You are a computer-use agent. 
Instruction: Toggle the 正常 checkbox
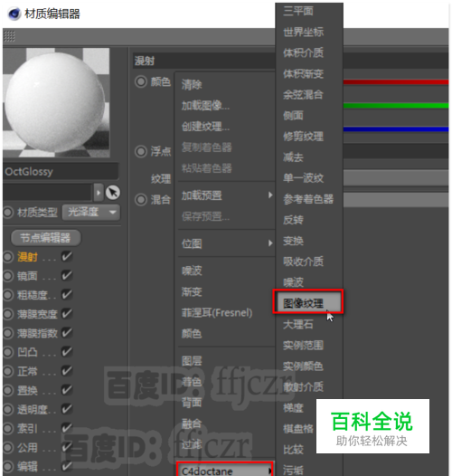[x=66, y=371]
